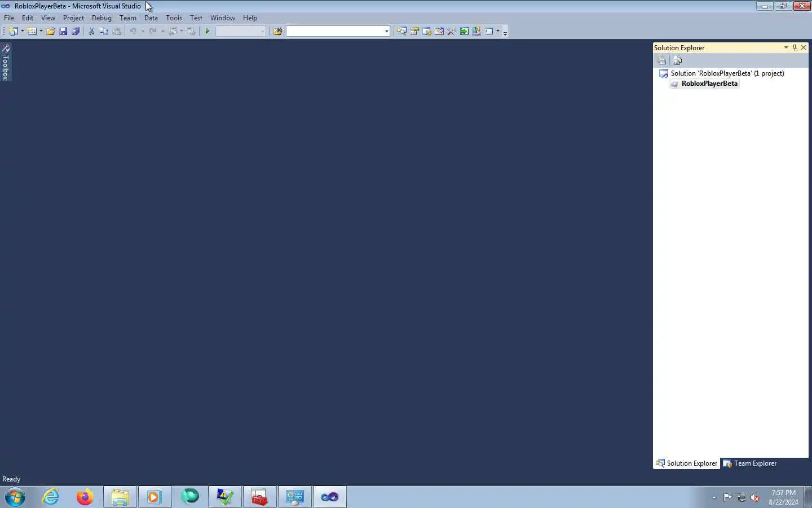Click the Paste icon in toolbar
The height and width of the screenshot is (508, 812).
click(x=117, y=31)
